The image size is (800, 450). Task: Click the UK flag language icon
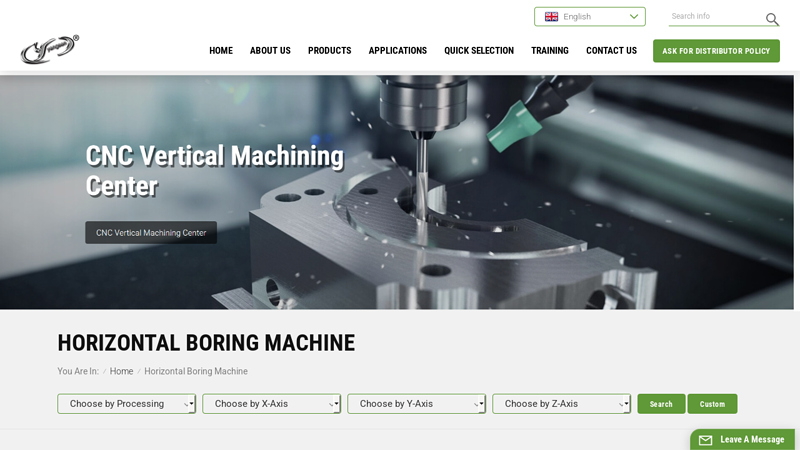coord(551,17)
